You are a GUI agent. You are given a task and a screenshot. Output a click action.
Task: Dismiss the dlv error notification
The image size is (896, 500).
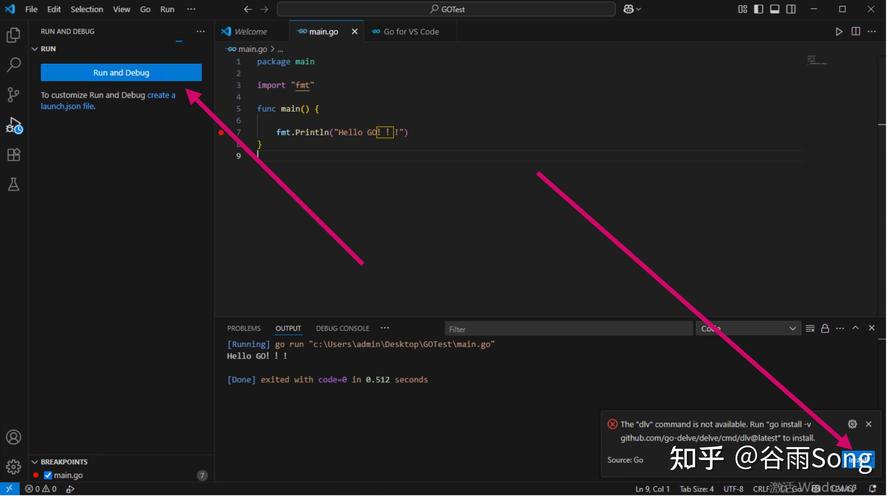869,424
